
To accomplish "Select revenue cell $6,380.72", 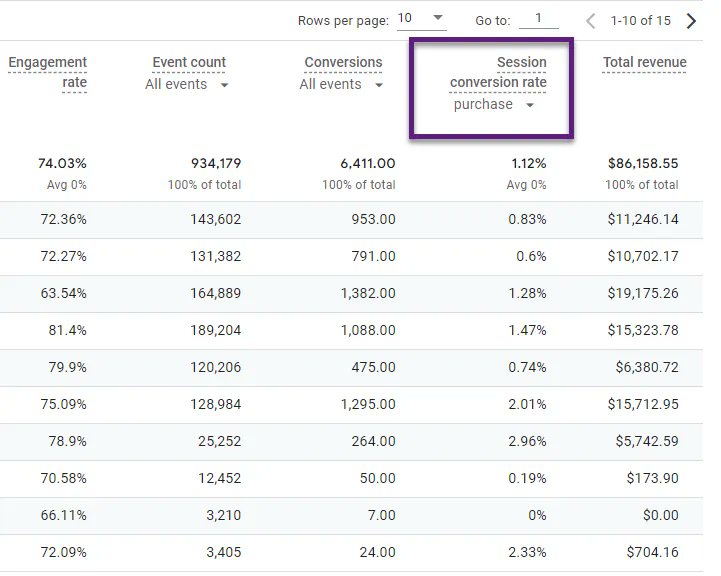I will pyautogui.click(x=647, y=367).
